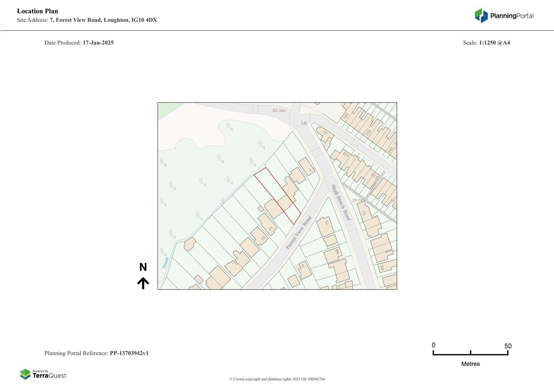
Task: Click the north arrow symbol
Action: (x=143, y=283)
